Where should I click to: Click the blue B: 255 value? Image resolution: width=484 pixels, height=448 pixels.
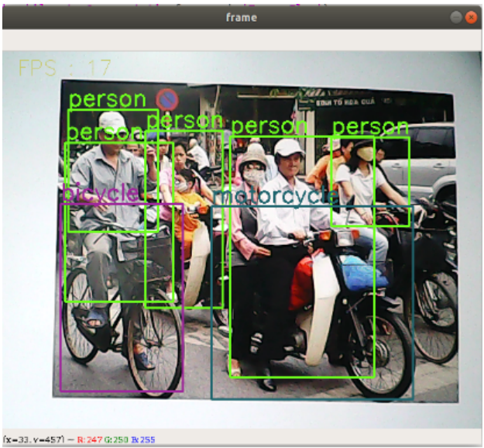(x=143, y=439)
